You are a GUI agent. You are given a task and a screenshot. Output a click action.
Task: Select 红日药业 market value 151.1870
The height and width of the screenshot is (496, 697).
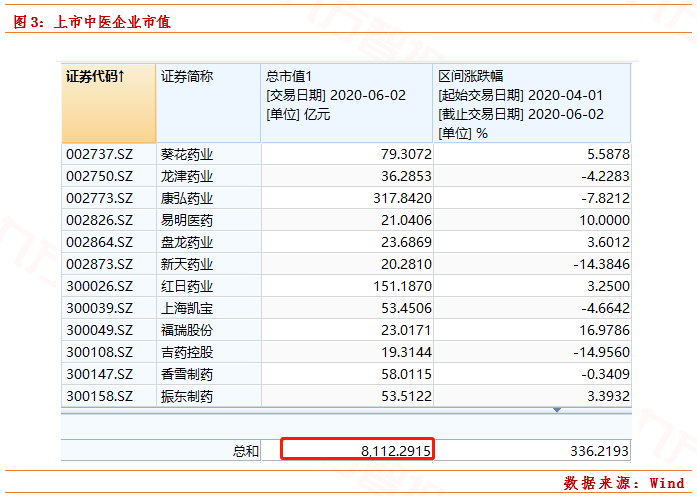pos(400,286)
